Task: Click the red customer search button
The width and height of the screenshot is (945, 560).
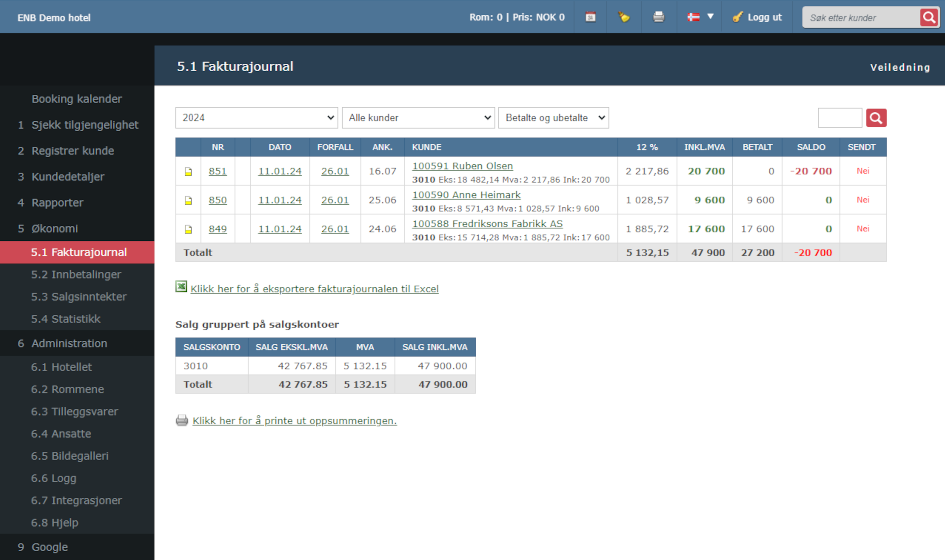Action: point(929,17)
